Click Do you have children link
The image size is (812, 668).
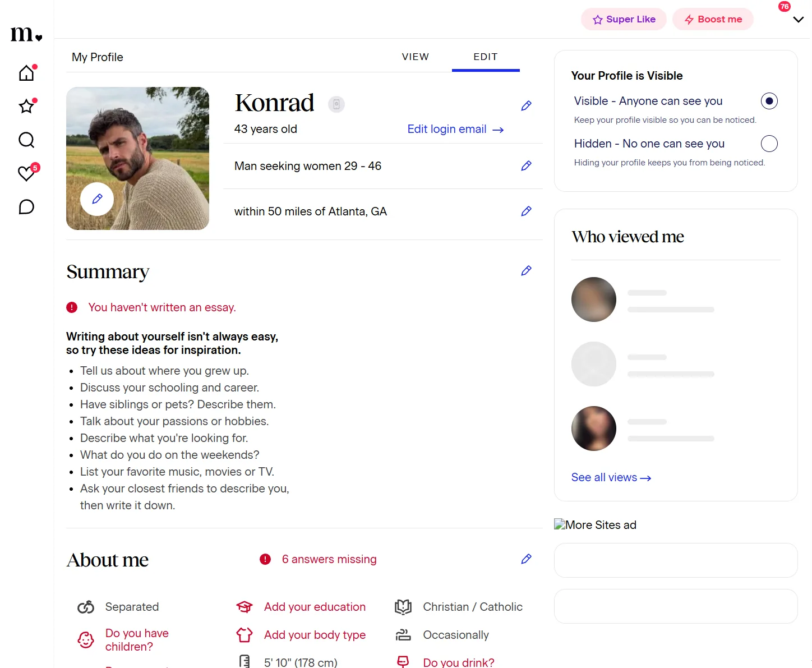[x=137, y=640]
